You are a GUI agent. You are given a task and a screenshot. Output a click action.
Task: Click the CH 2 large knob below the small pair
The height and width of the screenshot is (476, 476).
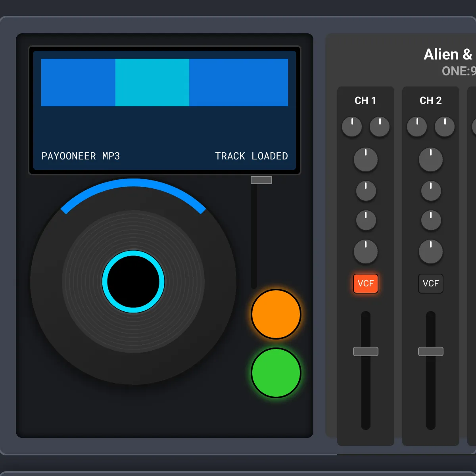[x=430, y=160]
